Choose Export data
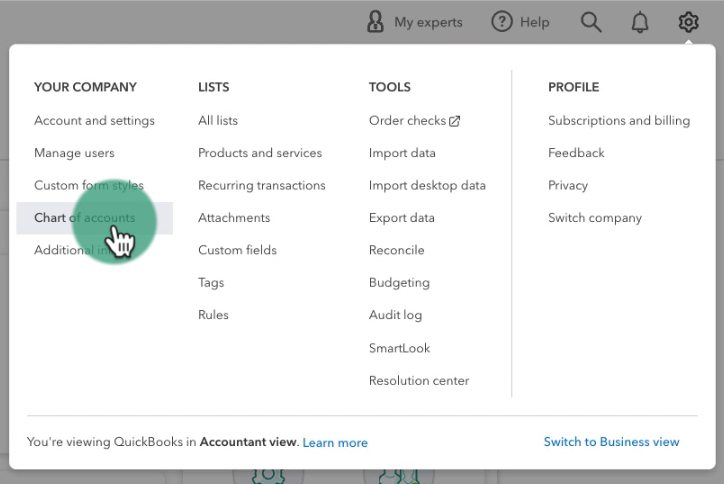This screenshot has height=484, width=724. 402,218
